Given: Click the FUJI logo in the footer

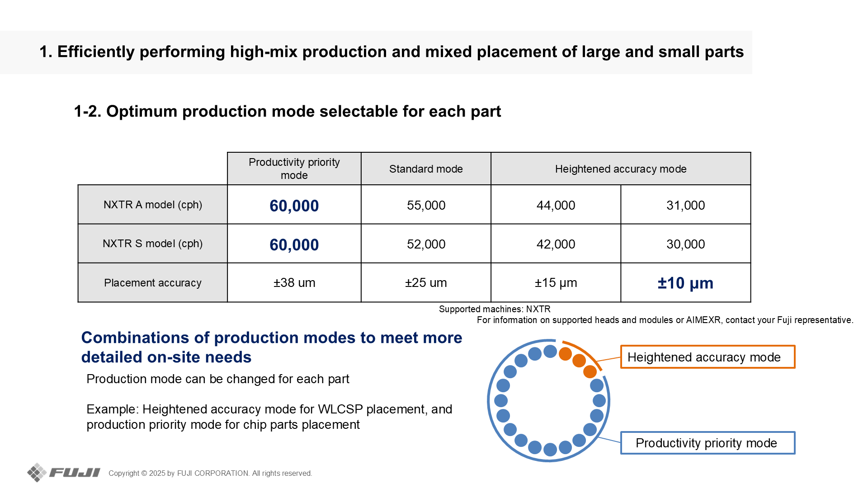Looking at the screenshot, I should [x=64, y=473].
